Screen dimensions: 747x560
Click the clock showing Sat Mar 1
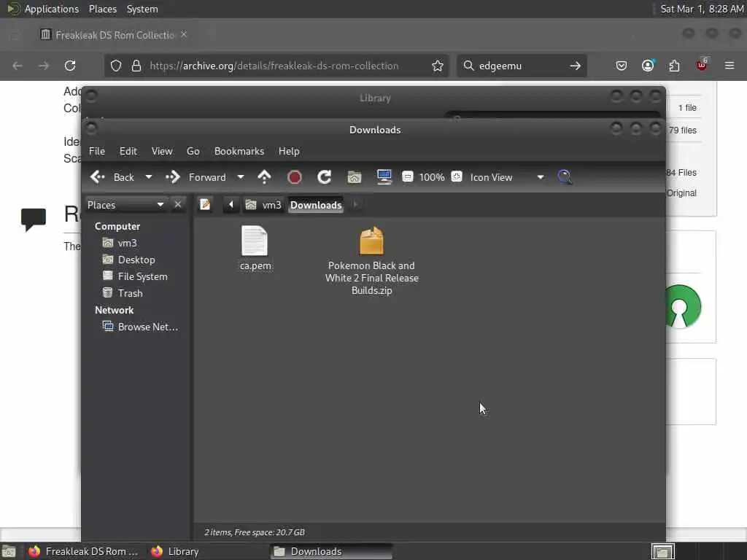(702, 9)
